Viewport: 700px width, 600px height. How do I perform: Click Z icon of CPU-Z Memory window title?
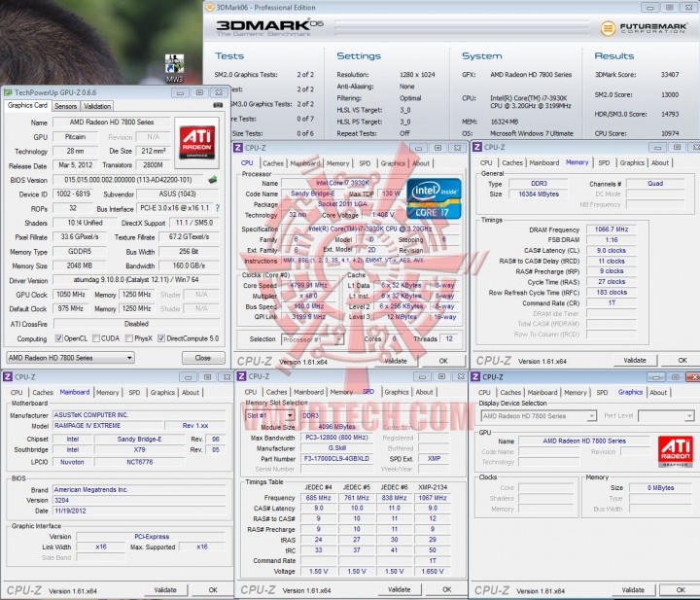pos(477,147)
